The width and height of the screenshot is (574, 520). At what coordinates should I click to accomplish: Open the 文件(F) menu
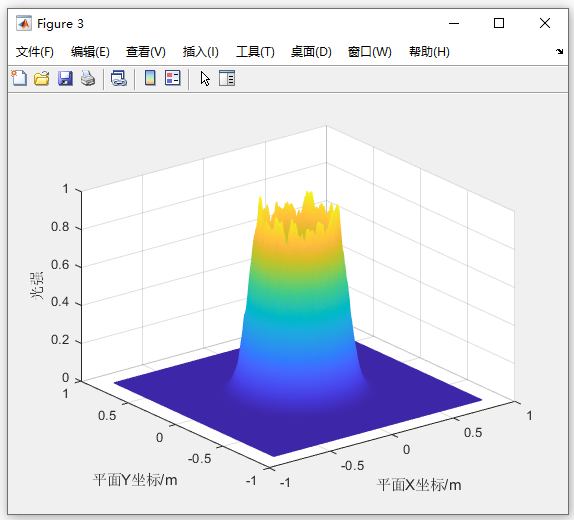tap(35, 52)
